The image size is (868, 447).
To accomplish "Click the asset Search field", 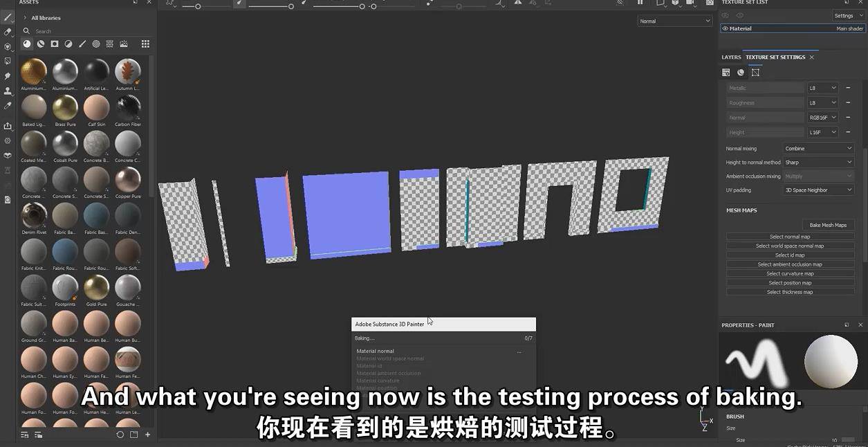I will (x=86, y=31).
